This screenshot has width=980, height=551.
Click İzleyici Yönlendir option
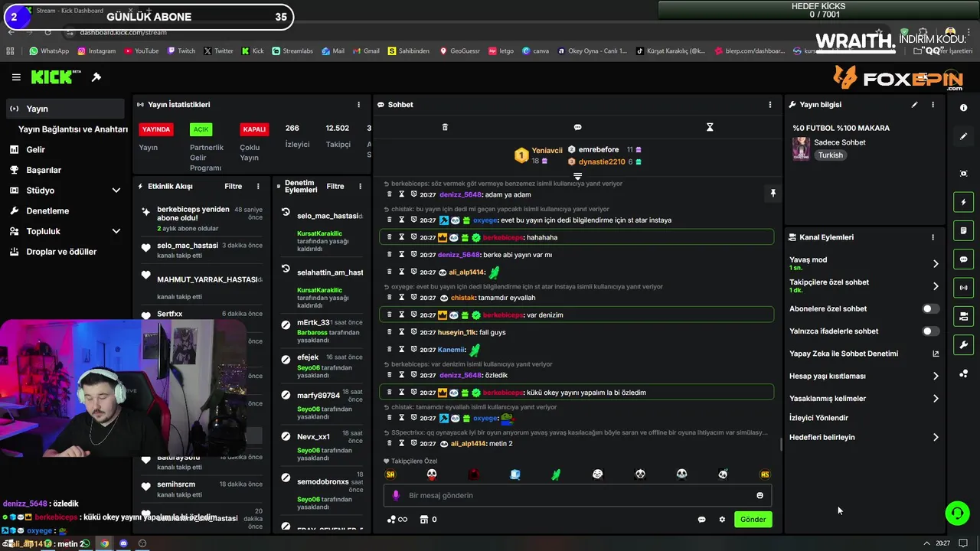tap(818, 418)
